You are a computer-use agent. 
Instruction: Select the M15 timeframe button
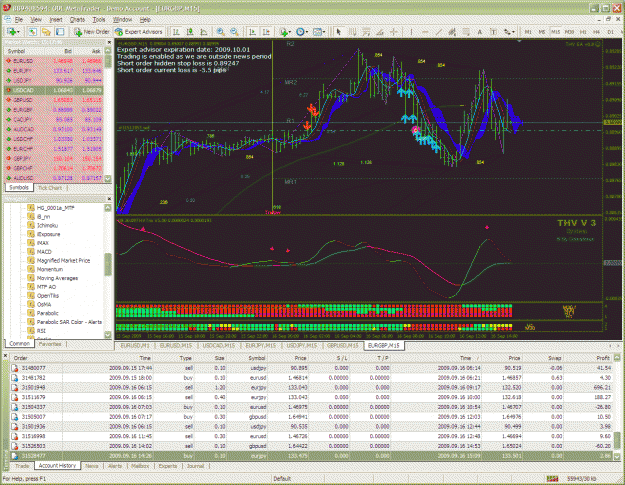(555, 32)
